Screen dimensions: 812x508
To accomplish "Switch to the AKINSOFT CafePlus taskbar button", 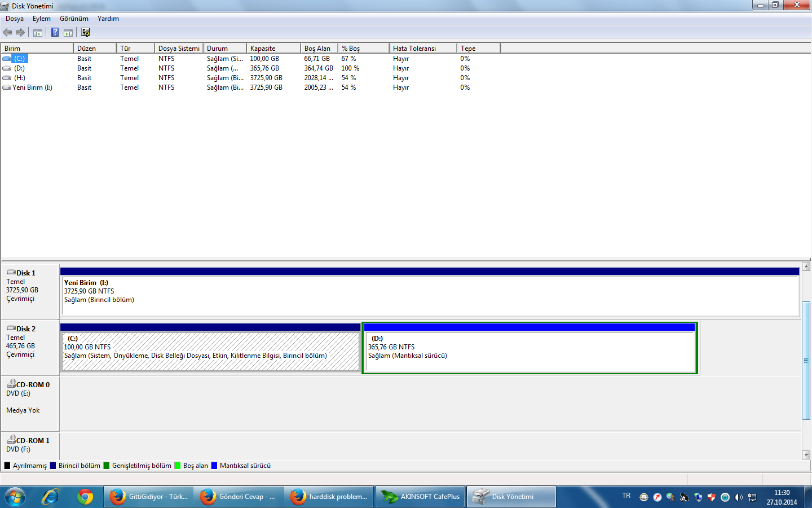I will (x=421, y=497).
